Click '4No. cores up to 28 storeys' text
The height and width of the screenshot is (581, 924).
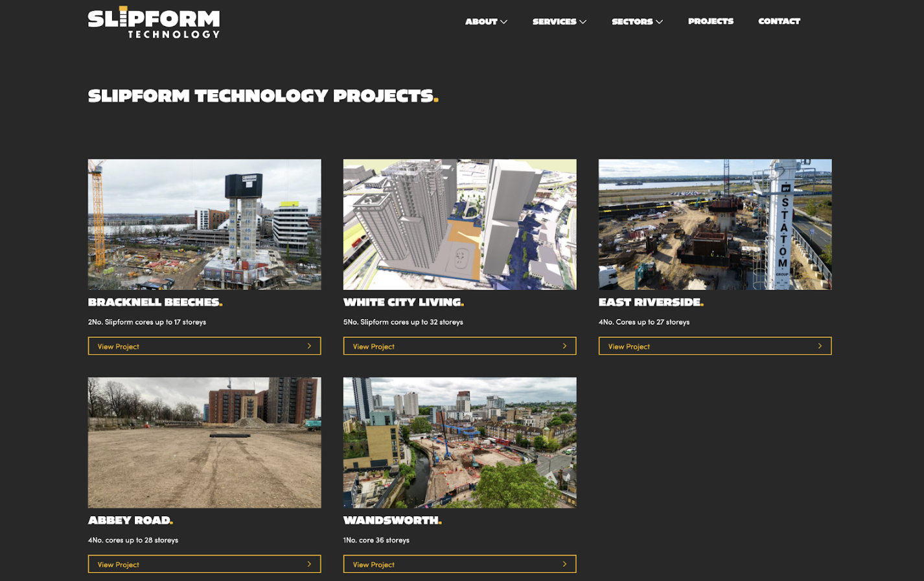point(133,539)
